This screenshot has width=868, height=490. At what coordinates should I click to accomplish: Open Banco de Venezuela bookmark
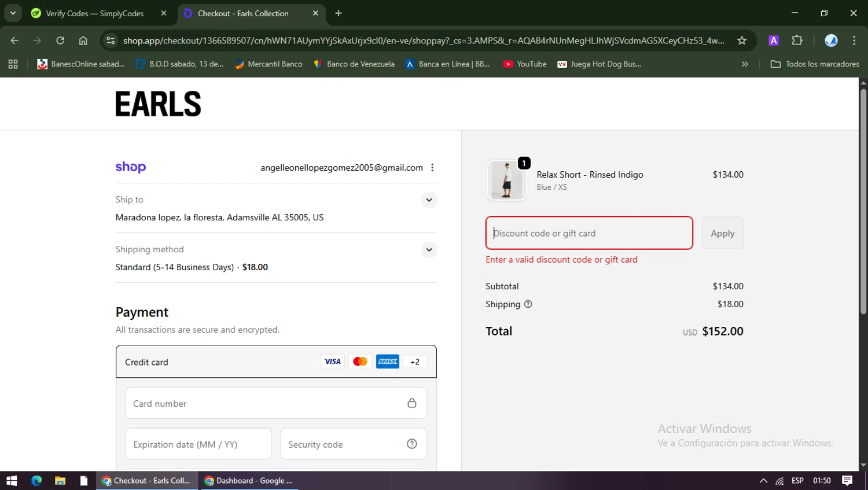[x=354, y=64]
